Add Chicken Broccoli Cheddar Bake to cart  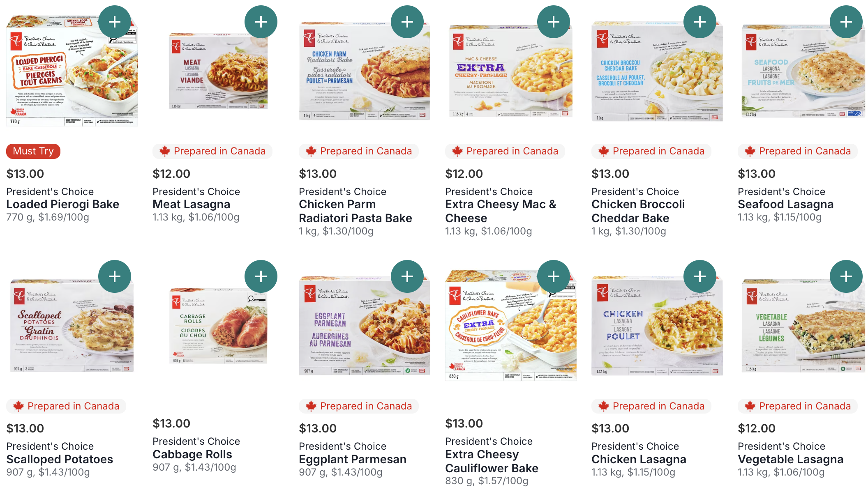(700, 22)
